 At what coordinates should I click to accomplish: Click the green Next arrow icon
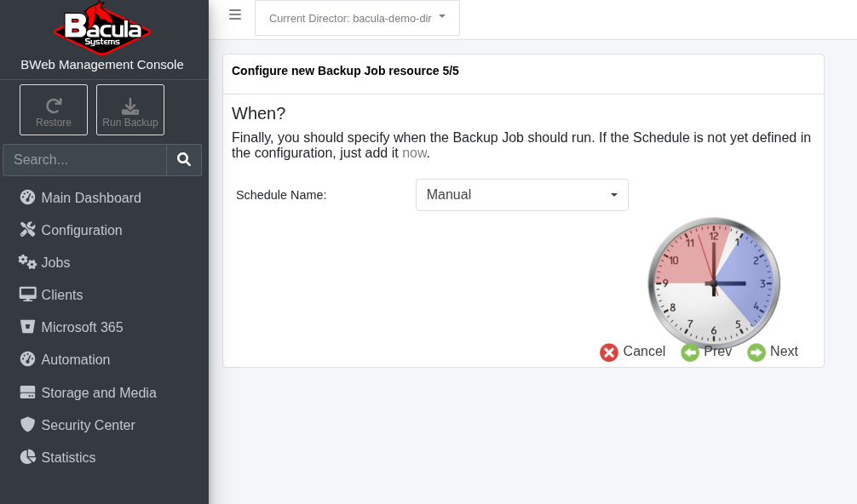point(756,352)
